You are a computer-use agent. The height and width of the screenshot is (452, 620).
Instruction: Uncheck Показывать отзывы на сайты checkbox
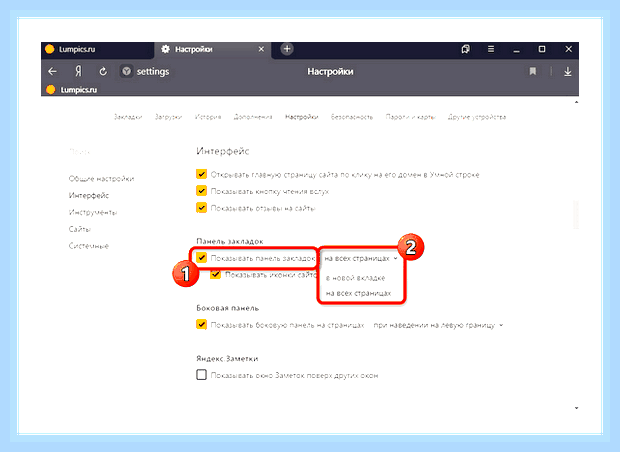click(x=201, y=208)
